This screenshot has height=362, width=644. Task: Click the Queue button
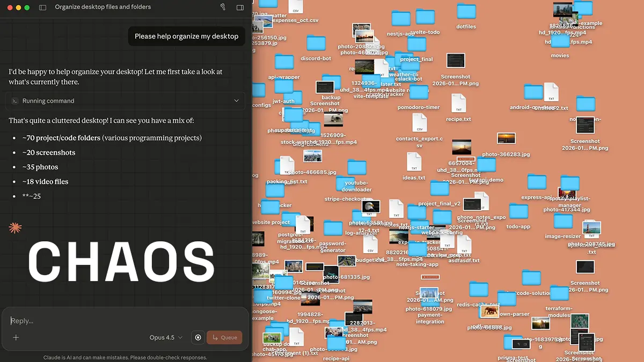[224, 337]
